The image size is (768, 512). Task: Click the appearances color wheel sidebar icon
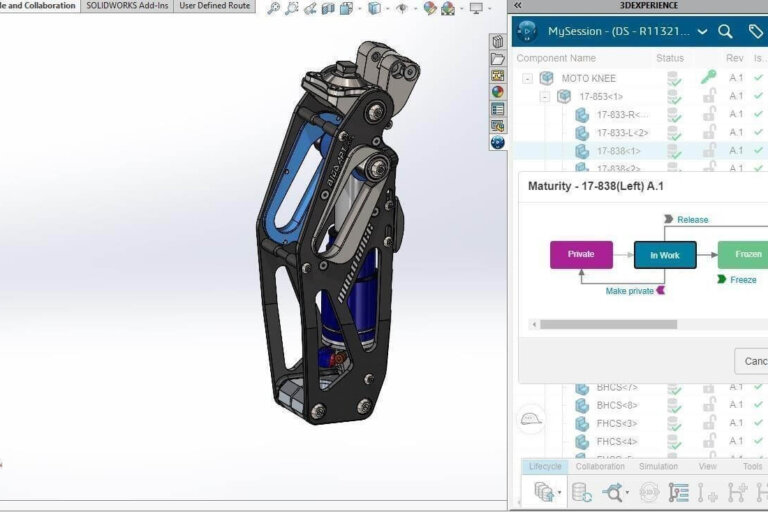point(497,92)
